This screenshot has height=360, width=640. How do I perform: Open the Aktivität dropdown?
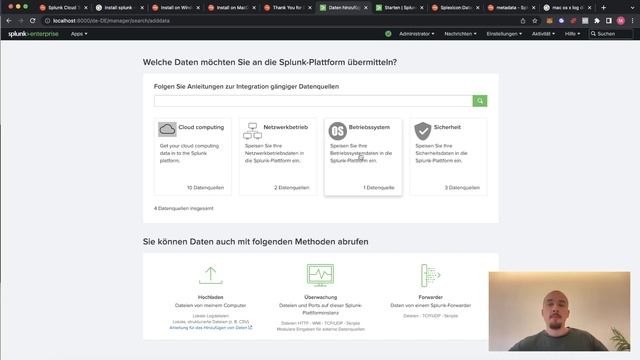pos(543,34)
